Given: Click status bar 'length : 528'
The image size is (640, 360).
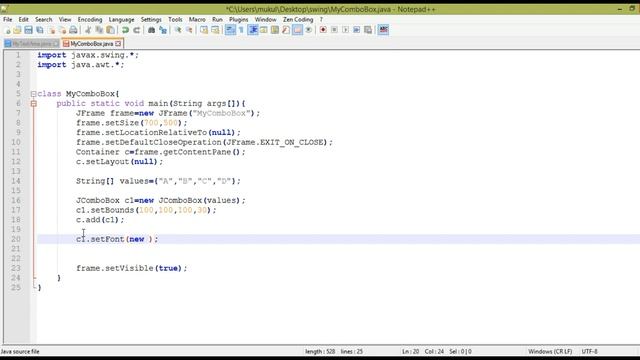Looking at the screenshot, I should click(320, 351).
